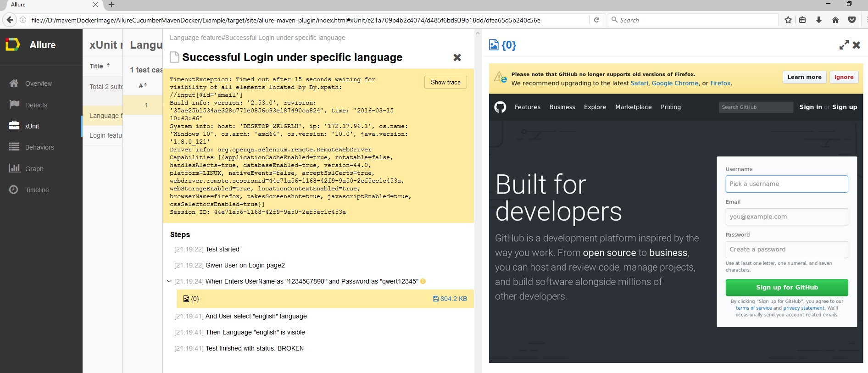Image resolution: width=868 pixels, height=373 pixels.
Task: Click the Pocket icon in toolbar
Action: click(852, 20)
